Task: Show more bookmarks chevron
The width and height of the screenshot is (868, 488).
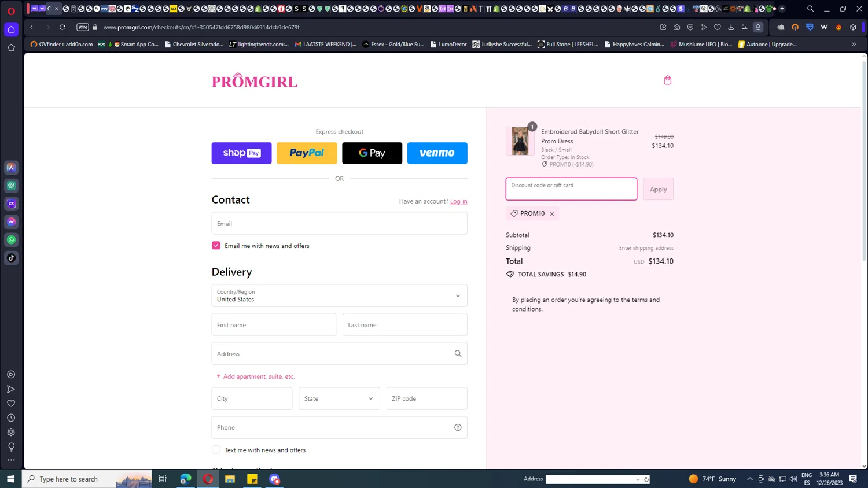Action: [854, 44]
